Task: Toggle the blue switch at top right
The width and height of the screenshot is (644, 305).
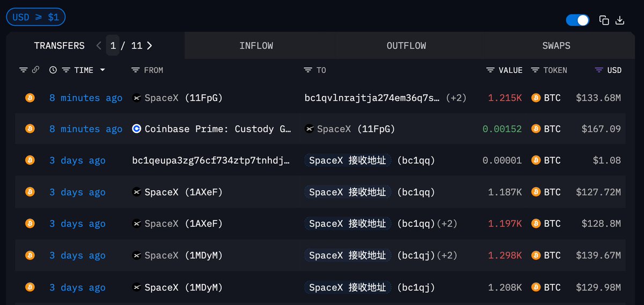Action: click(x=577, y=20)
